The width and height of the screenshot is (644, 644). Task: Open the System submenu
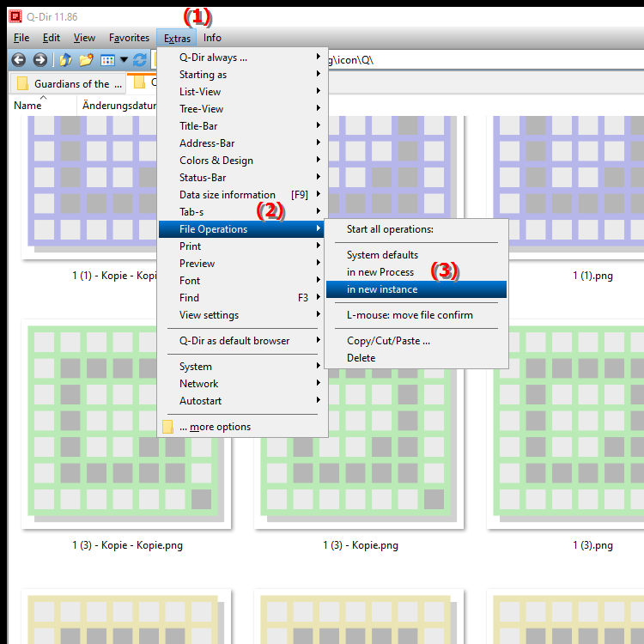point(241,367)
